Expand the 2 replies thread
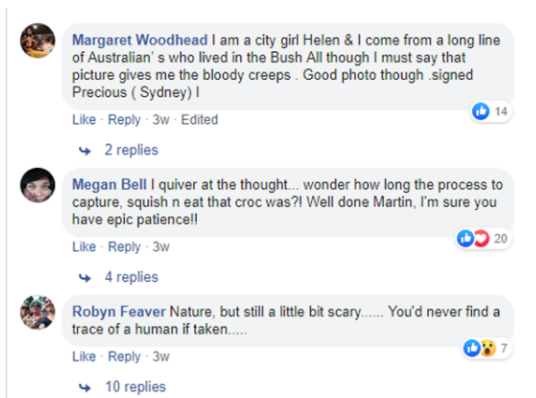This screenshot has height=398, width=536. coord(131,150)
